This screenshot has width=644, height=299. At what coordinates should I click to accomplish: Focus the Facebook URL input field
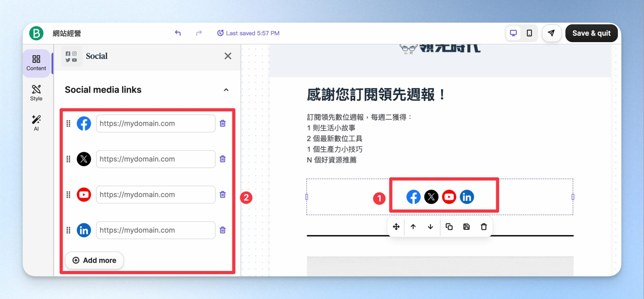pos(156,123)
